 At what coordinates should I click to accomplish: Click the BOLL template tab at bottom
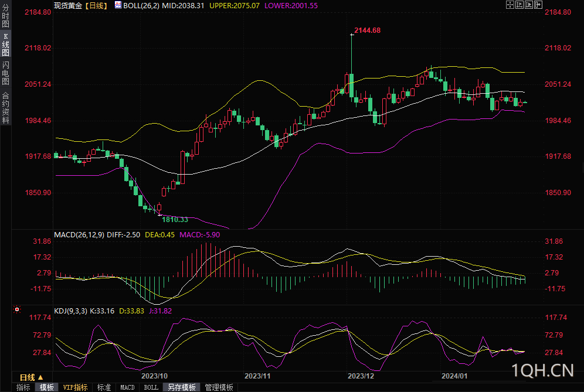151,387
